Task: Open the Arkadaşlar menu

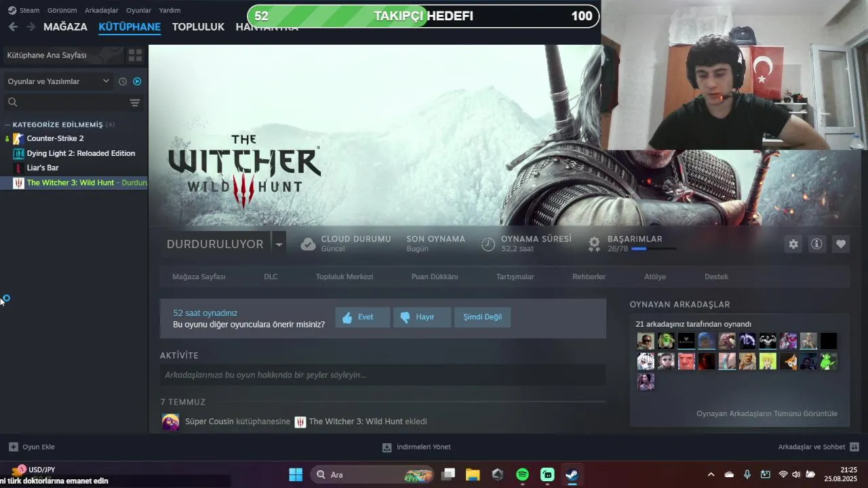Action: tap(101, 10)
